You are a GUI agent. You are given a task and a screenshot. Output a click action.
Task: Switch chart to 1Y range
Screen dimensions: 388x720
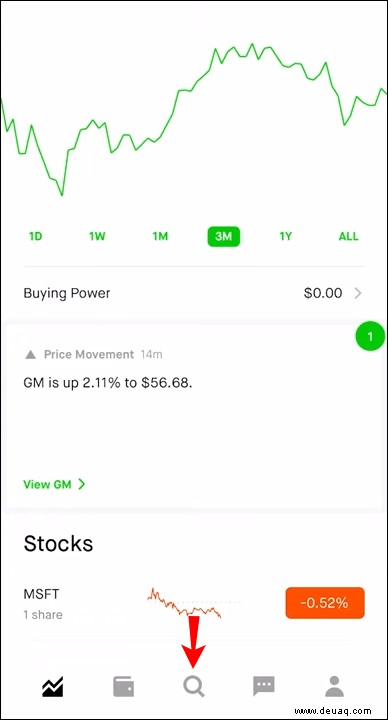coord(286,236)
